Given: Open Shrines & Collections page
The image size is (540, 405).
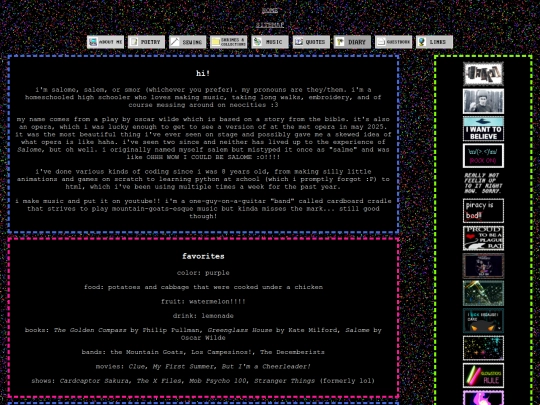Looking at the screenshot, I should [229, 42].
